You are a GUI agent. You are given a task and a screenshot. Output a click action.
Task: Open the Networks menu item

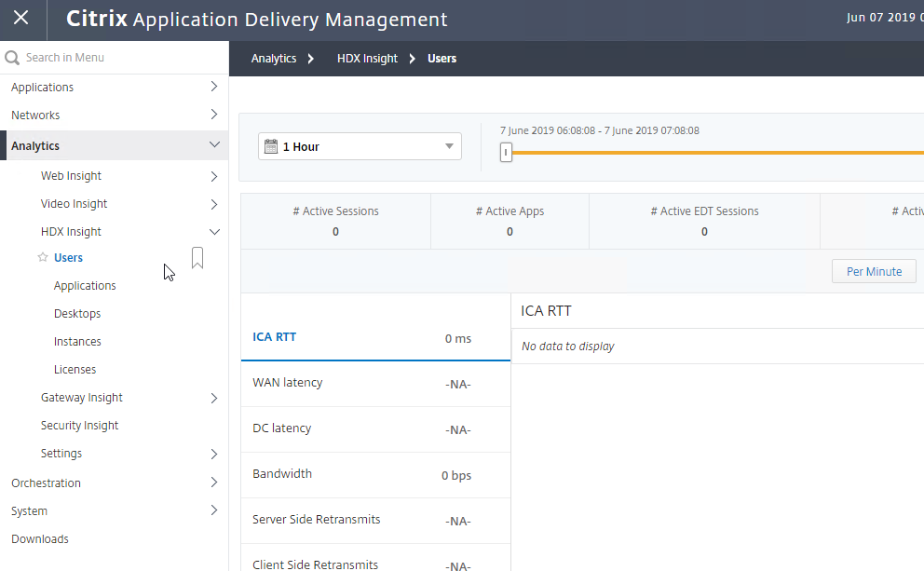coord(35,115)
